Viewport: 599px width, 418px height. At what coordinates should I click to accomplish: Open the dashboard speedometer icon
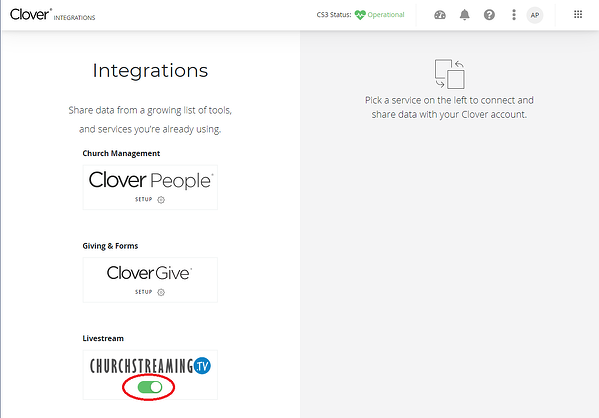(440, 15)
